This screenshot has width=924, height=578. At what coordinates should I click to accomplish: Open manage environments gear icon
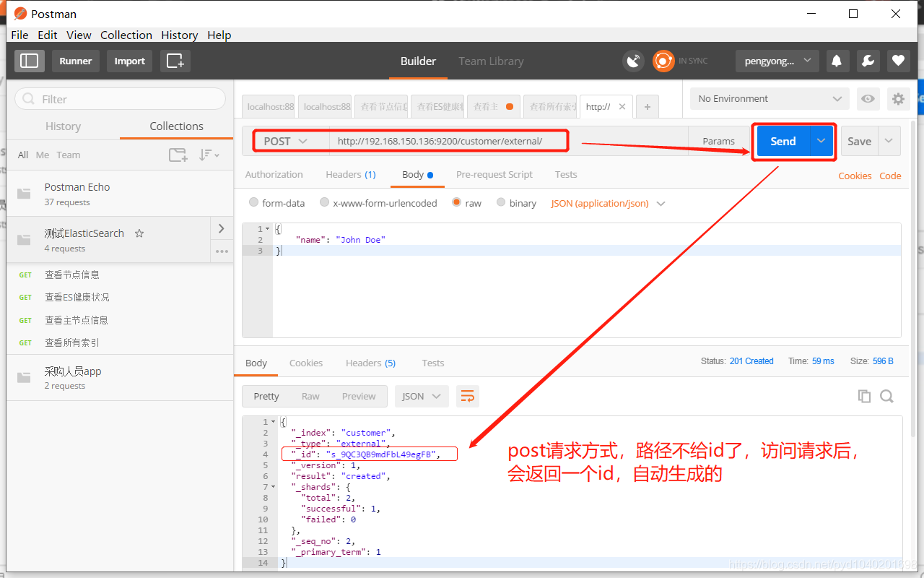pyautogui.click(x=898, y=99)
